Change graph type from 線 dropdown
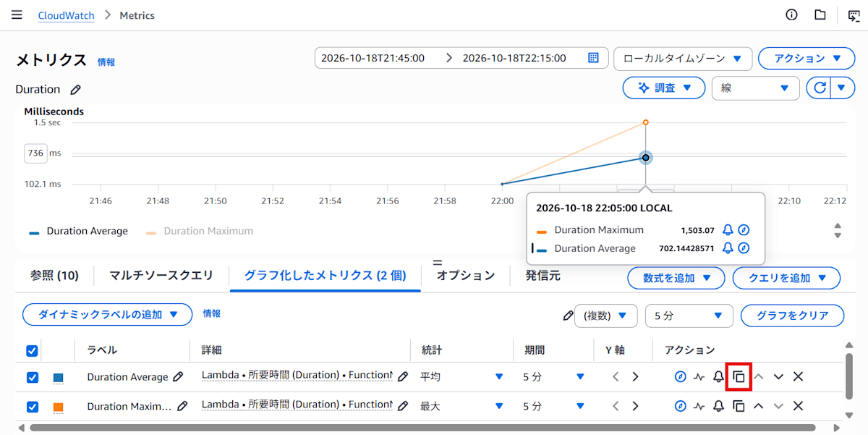The height and width of the screenshot is (435, 868). tap(756, 88)
